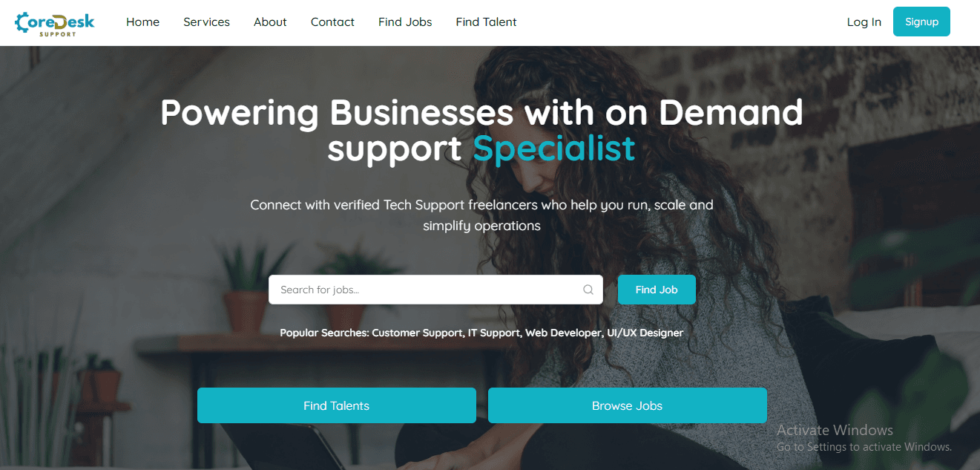Click the magnifier icon in search box
Viewport: 980px width, 470px height.
pyautogui.click(x=588, y=290)
